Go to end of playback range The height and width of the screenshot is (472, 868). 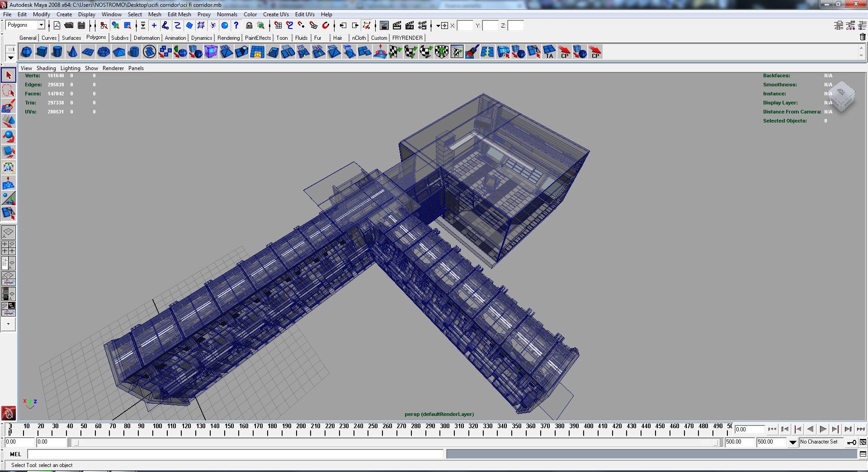tap(861, 429)
